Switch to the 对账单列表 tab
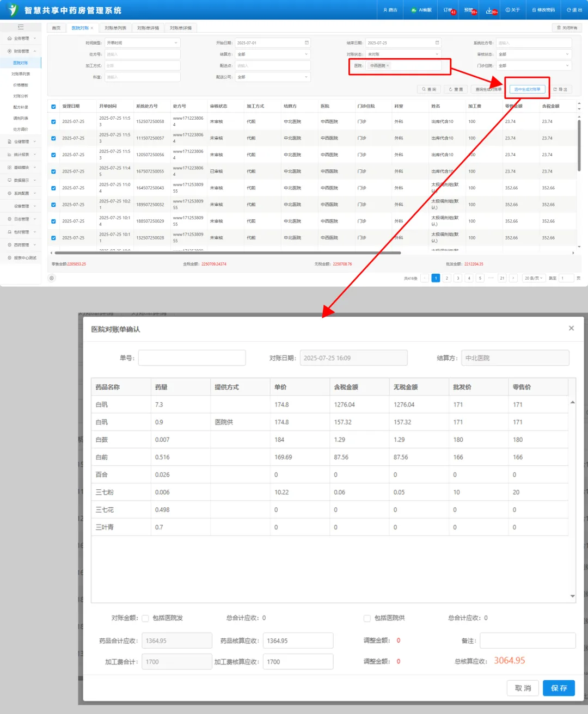Viewport: 588px width, 714px height. pyautogui.click(x=115, y=28)
